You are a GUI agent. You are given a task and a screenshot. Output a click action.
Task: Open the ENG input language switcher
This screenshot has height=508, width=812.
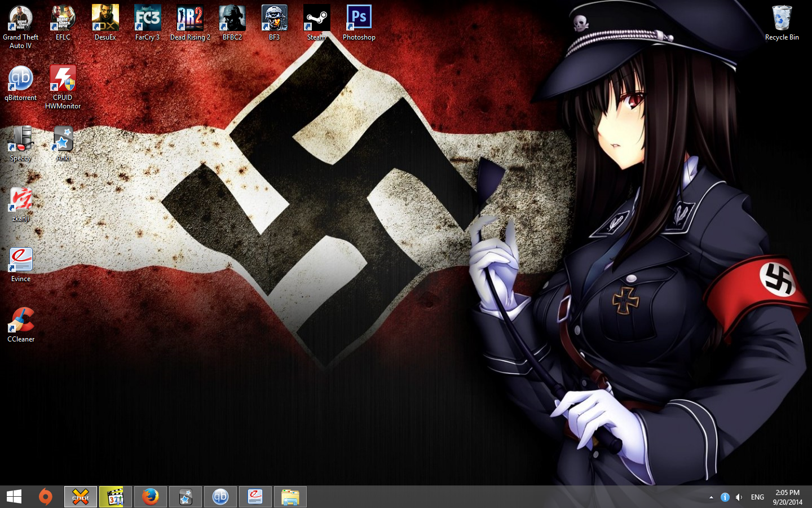757,497
